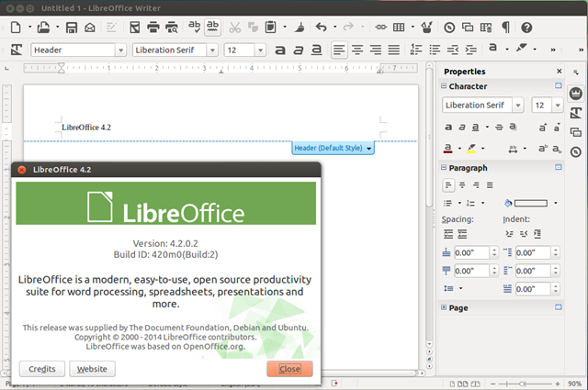
Task: Open LibreOffice Help question mark icon
Action: click(526, 28)
